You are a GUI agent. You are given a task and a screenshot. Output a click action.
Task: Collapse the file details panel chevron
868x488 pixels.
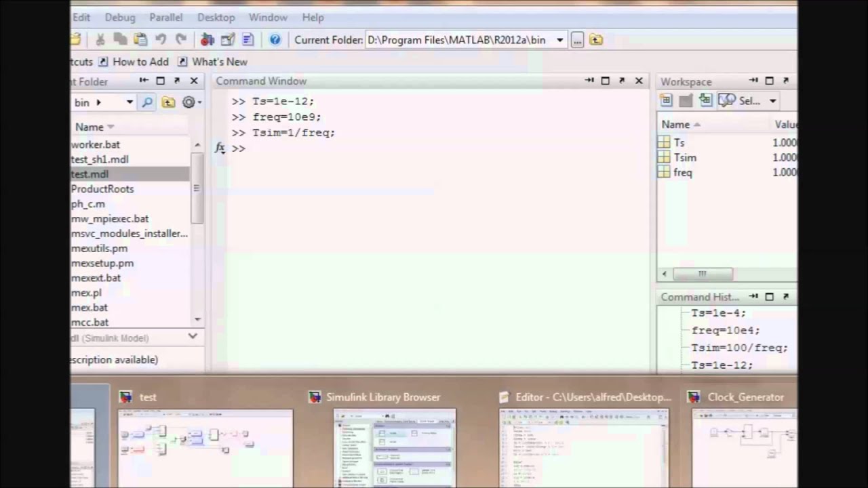193,336
